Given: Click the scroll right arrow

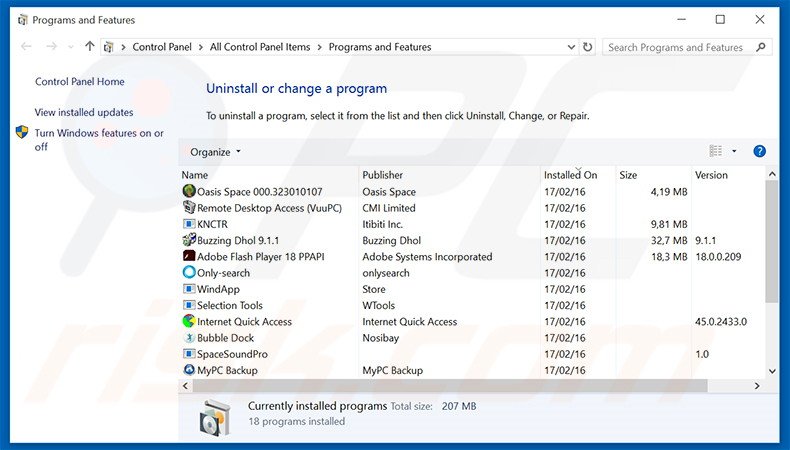Looking at the screenshot, I should pos(757,385).
